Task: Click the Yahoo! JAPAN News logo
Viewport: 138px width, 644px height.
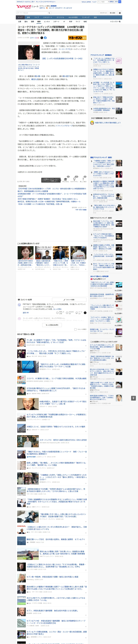Action: point(27,7)
